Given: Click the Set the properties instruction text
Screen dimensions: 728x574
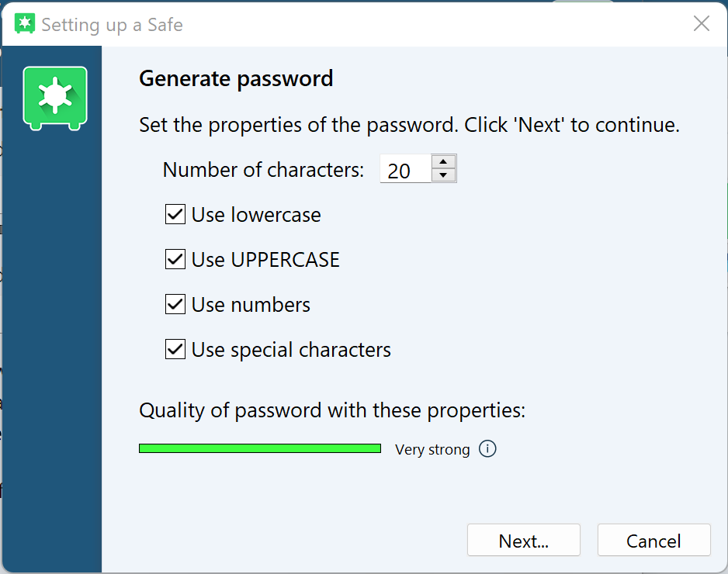Looking at the screenshot, I should (x=409, y=125).
